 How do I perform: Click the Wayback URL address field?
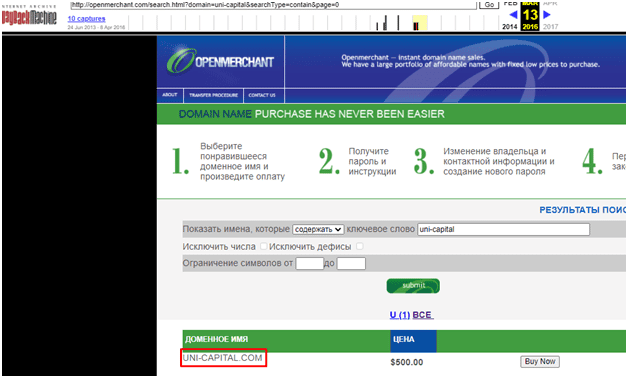click(273, 5)
